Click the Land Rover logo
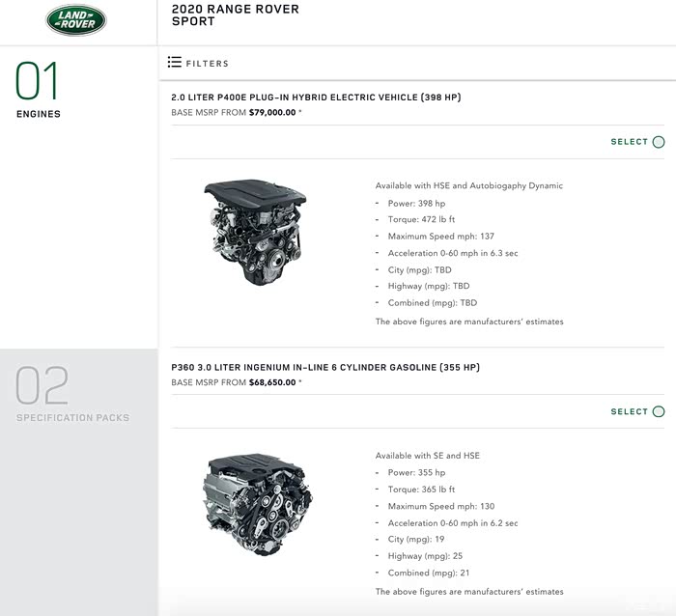The image size is (676, 616). tap(76, 20)
